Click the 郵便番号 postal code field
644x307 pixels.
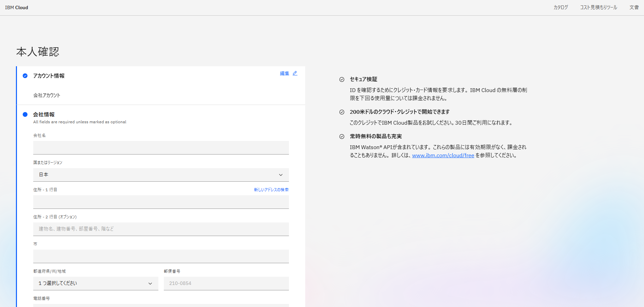click(x=226, y=284)
